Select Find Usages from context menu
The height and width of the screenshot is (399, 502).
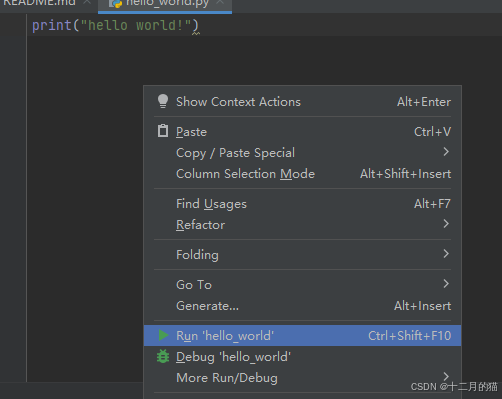click(x=302, y=204)
